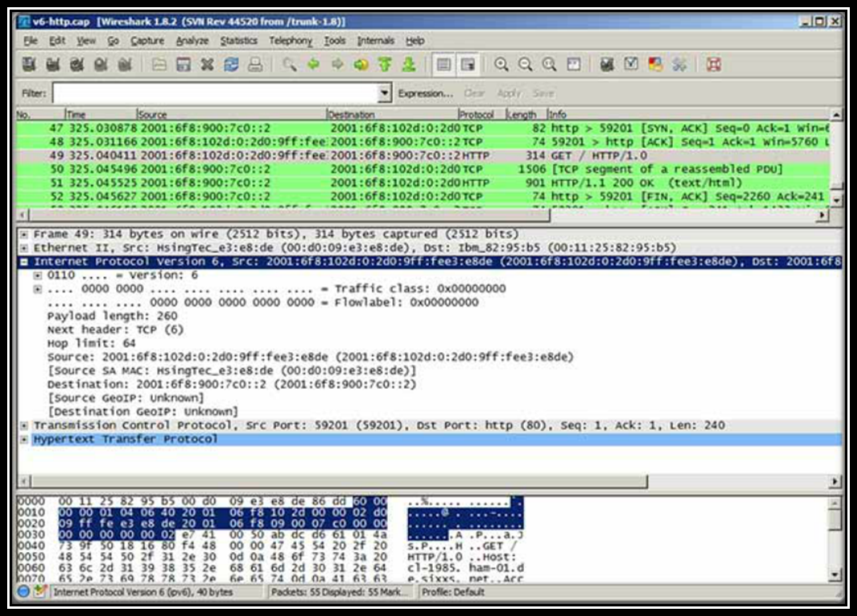Viewport: 857px width, 616px height.
Task: Click the Save capture file icon
Action: pyautogui.click(x=183, y=66)
